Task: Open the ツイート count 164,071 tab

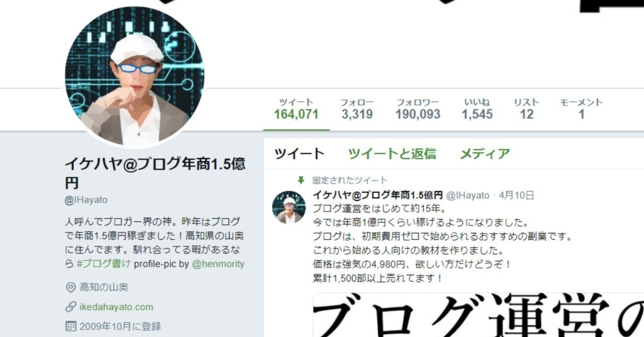Action: (x=296, y=109)
